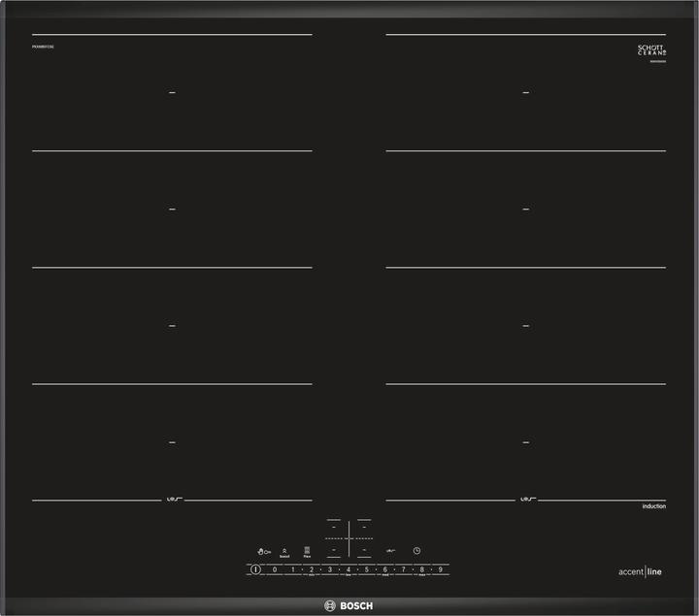The width and height of the screenshot is (699, 616).
Task: Activate the child lock key icon
Action: click(x=264, y=551)
